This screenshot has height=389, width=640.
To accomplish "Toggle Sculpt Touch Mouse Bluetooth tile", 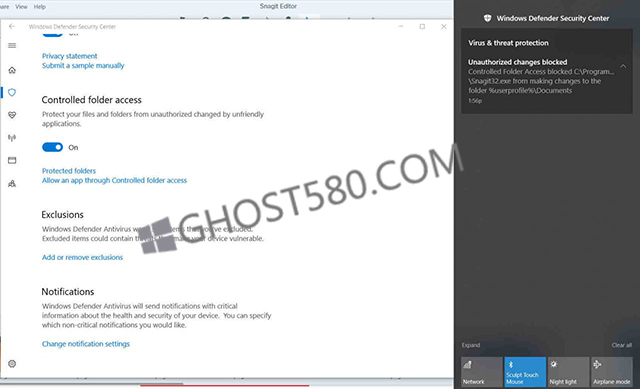I will [x=525, y=372].
